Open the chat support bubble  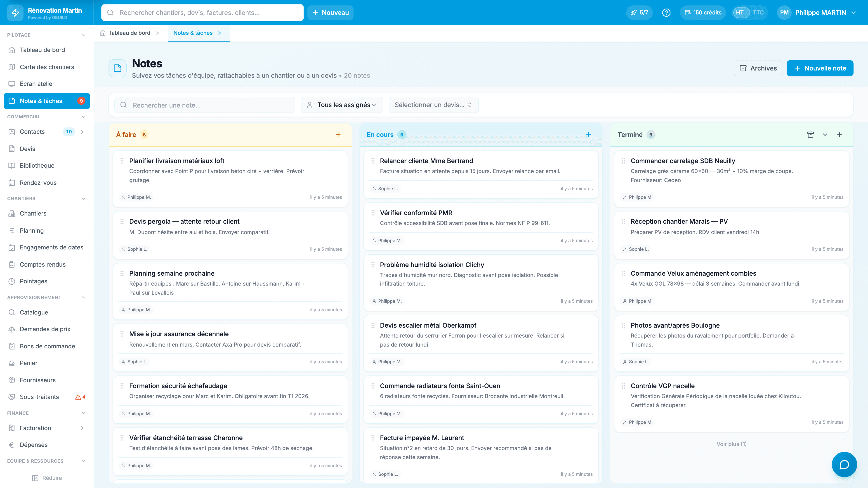pos(844,465)
